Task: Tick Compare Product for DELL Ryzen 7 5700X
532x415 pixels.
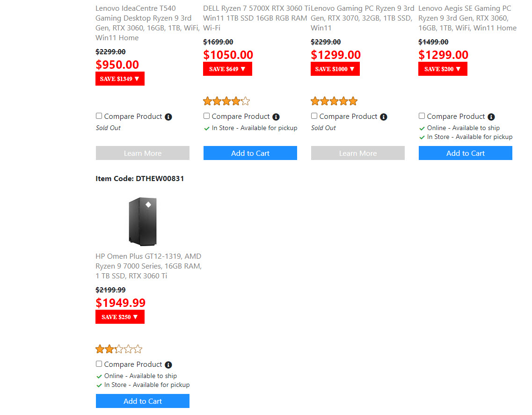Action: pos(207,116)
